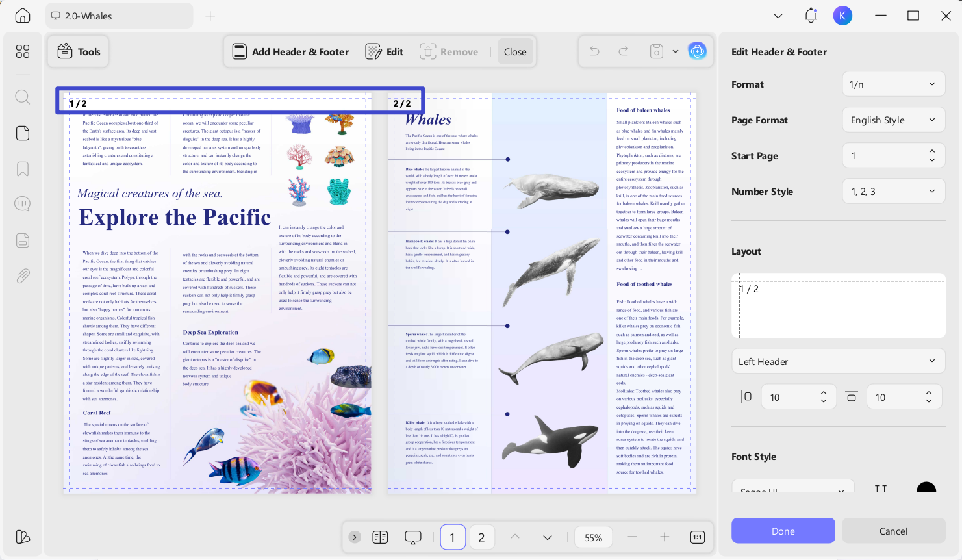Expand the bottom toolbar arrow

pos(355,537)
